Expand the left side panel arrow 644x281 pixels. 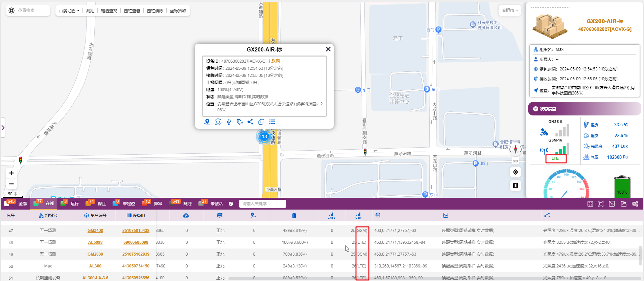point(3,128)
